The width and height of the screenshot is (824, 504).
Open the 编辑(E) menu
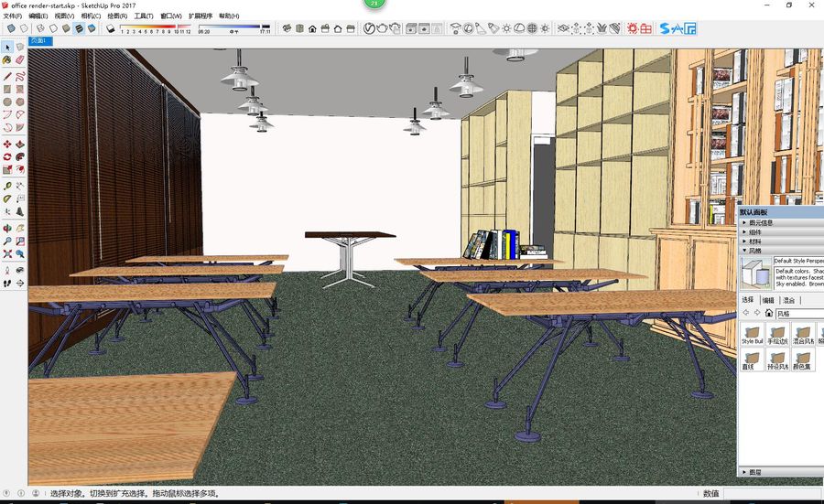pos(38,16)
